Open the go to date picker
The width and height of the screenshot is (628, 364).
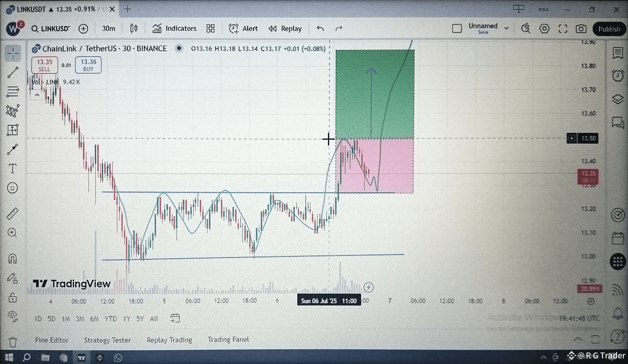(x=175, y=318)
